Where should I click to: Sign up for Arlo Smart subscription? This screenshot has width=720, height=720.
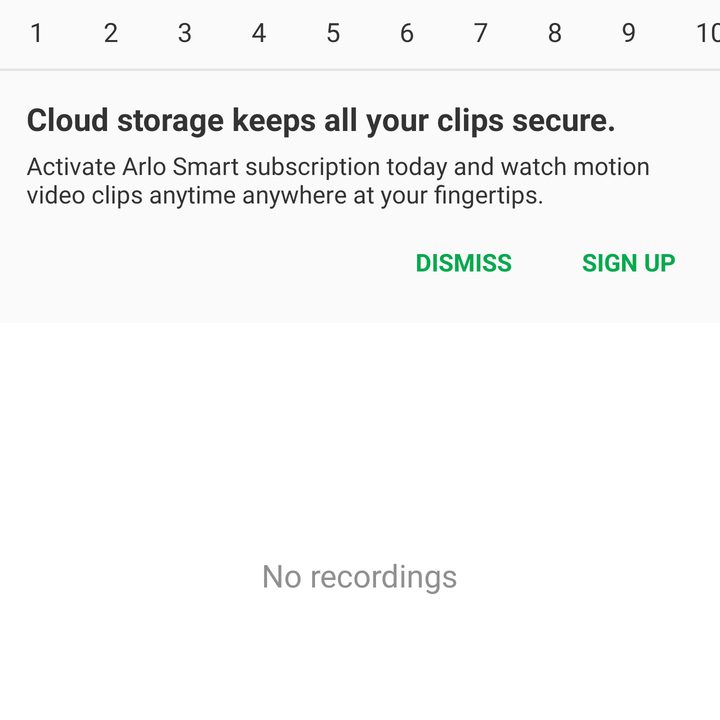click(x=628, y=263)
